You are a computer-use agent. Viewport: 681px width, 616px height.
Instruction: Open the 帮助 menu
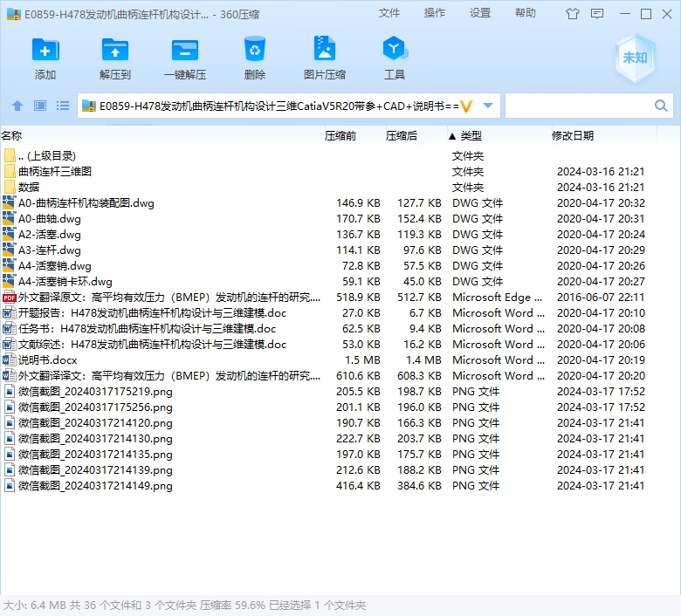click(526, 13)
